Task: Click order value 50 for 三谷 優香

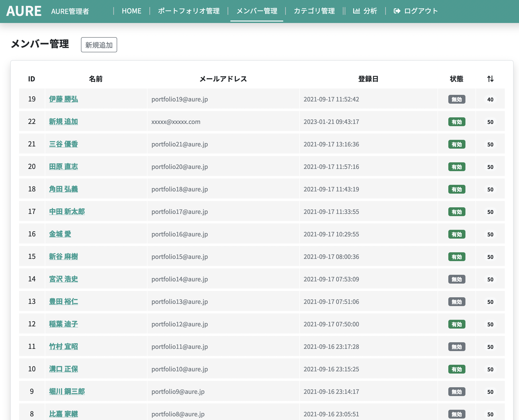Action: [490, 144]
